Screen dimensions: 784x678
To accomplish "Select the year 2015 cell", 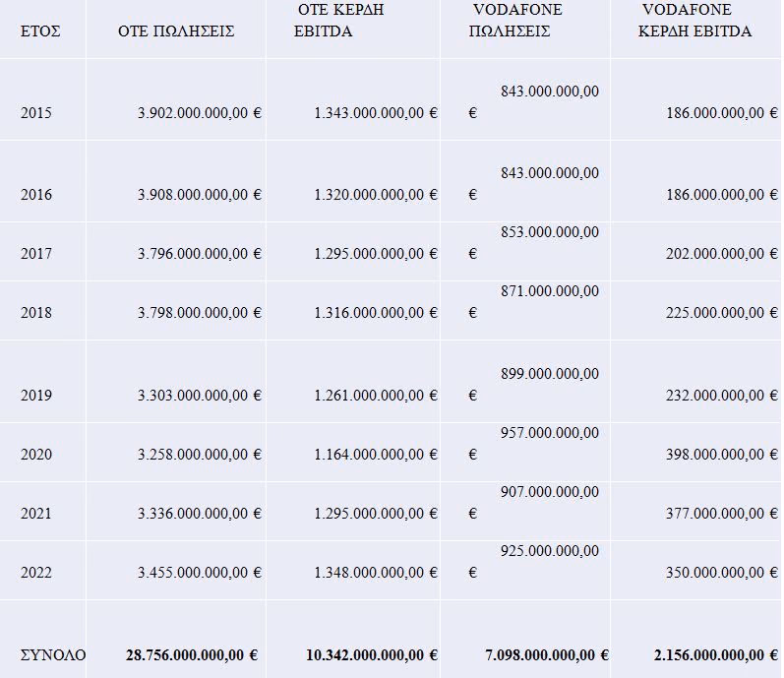I will pyautogui.click(x=36, y=113).
